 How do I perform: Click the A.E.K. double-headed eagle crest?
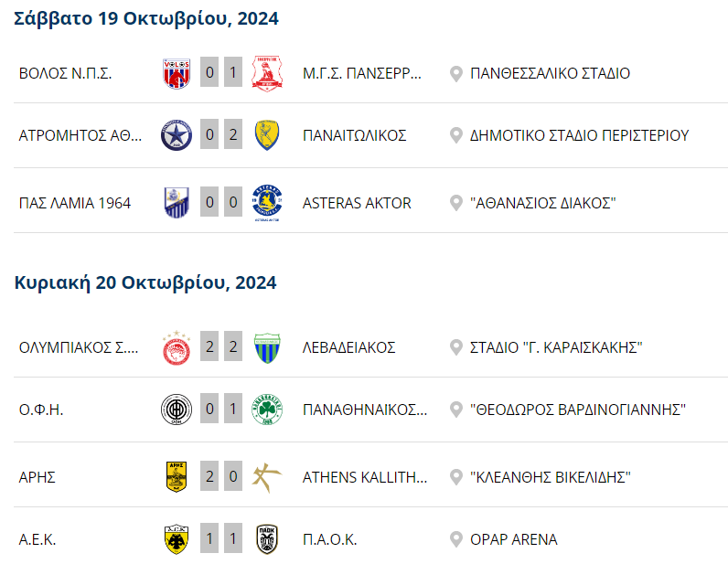pyautogui.click(x=177, y=539)
